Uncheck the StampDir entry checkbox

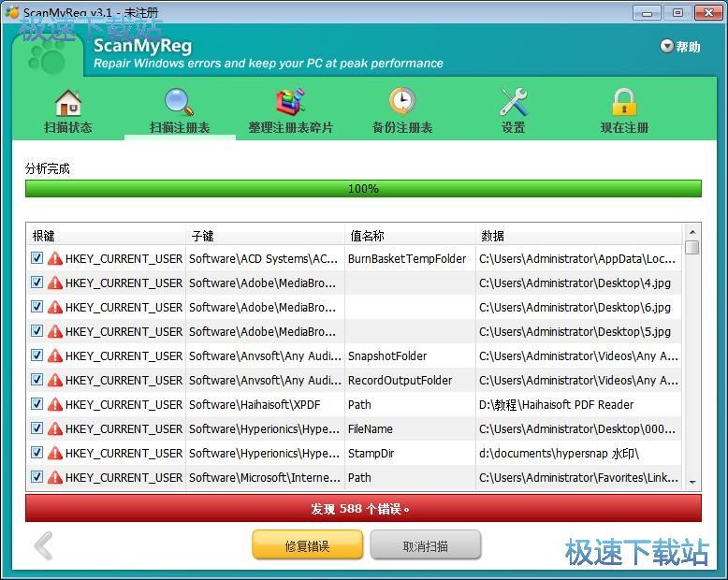click(36, 453)
